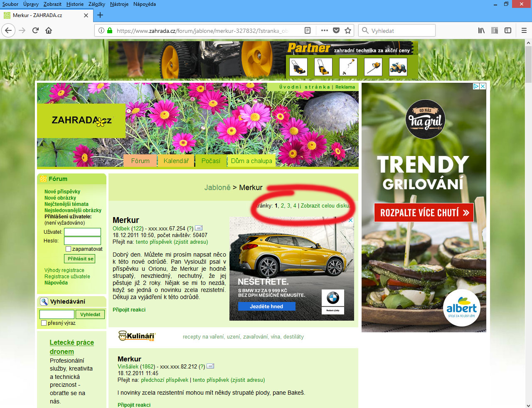
Task: Save page to Pocket
Action: tap(336, 30)
